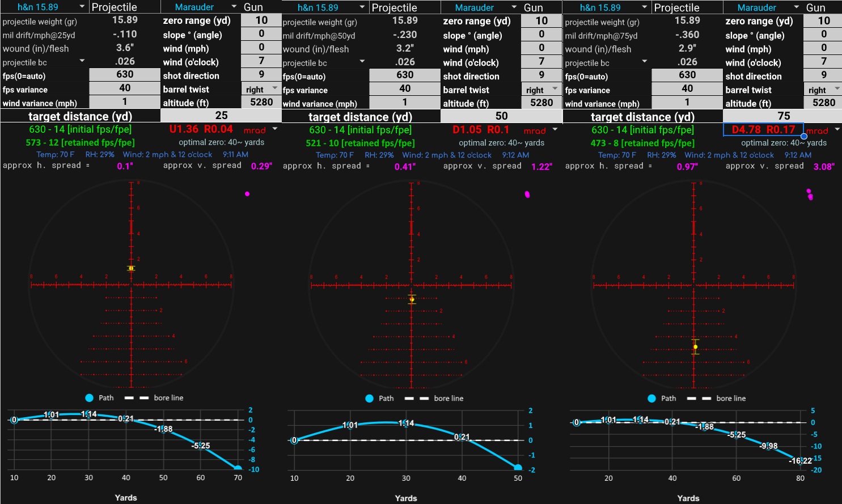The height and width of the screenshot is (504, 842).
Task: Select the highlighted D4.78 R0.17 cell
Action: click(x=763, y=130)
